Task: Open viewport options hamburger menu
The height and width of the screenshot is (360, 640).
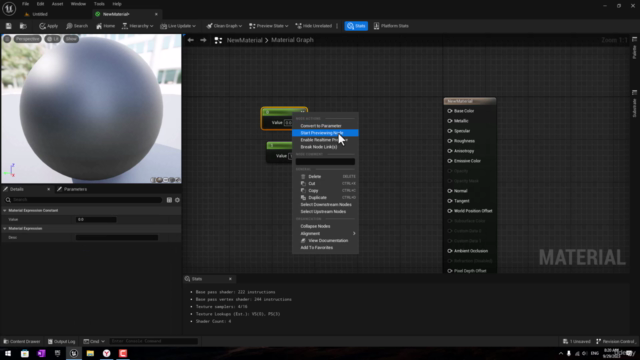Action: click(x=7, y=39)
